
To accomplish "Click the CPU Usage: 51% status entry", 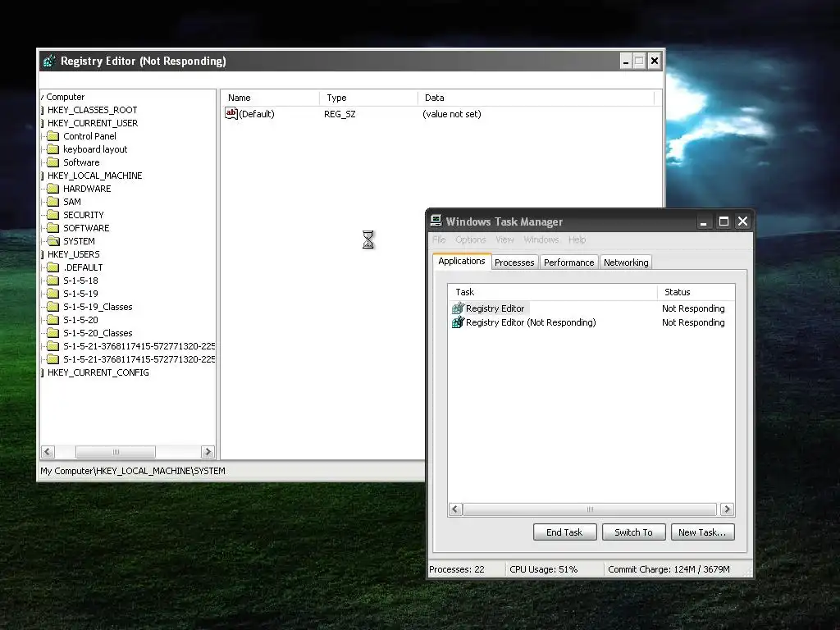I will pyautogui.click(x=544, y=569).
